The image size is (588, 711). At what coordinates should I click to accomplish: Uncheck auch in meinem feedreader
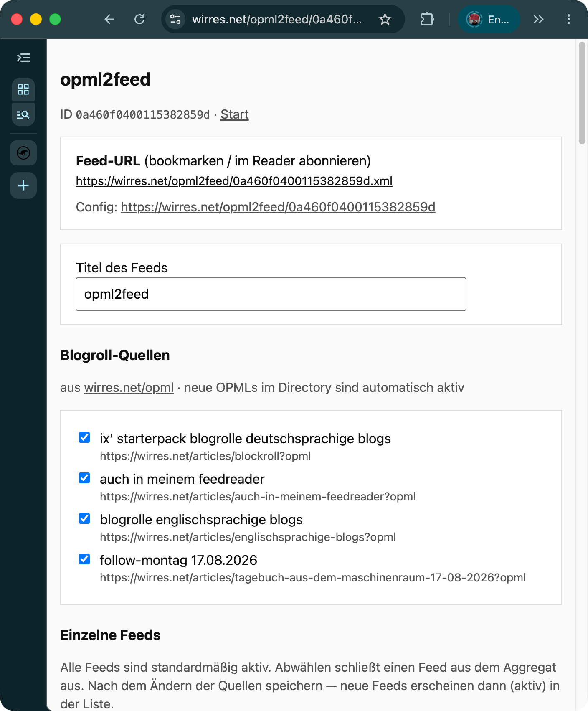(x=84, y=478)
